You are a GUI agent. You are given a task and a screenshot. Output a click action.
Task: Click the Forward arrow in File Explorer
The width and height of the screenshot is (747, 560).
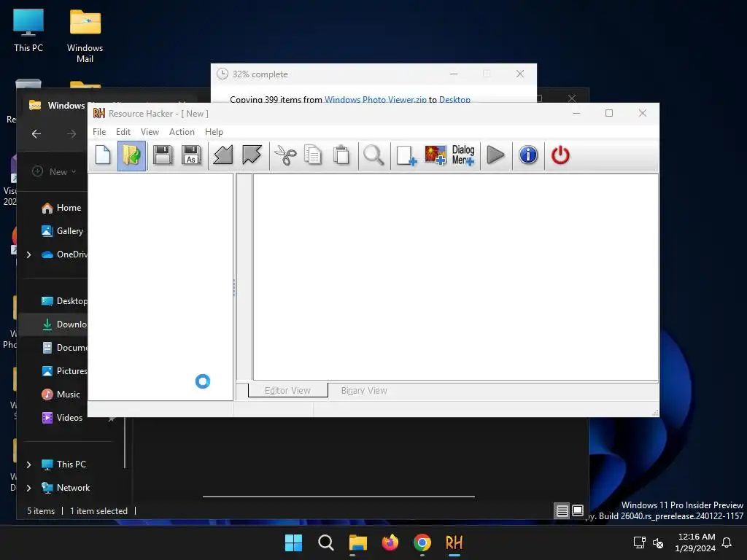pos(71,134)
